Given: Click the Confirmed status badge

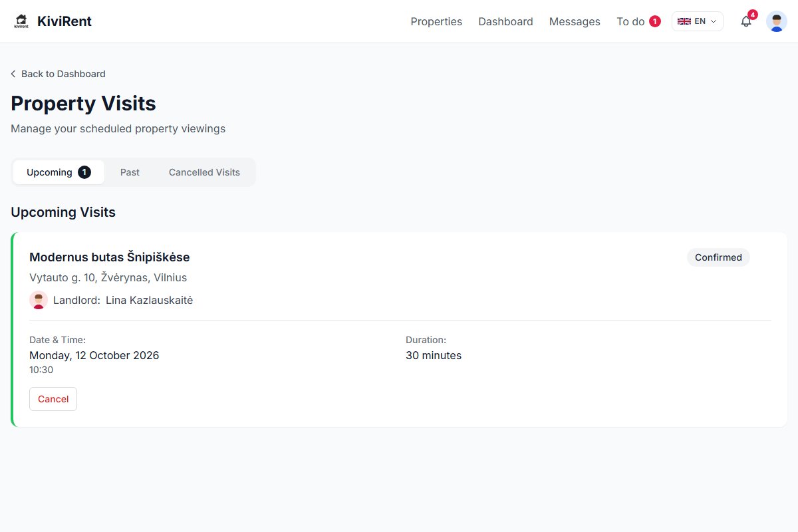Looking at the screenshot, I should pos(718,257).
